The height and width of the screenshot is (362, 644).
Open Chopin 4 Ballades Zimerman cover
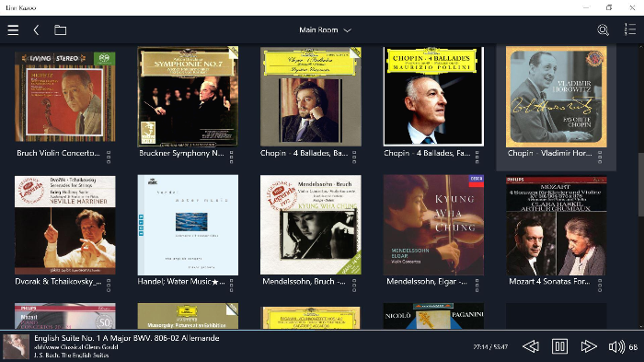click(x=311, y=97)
